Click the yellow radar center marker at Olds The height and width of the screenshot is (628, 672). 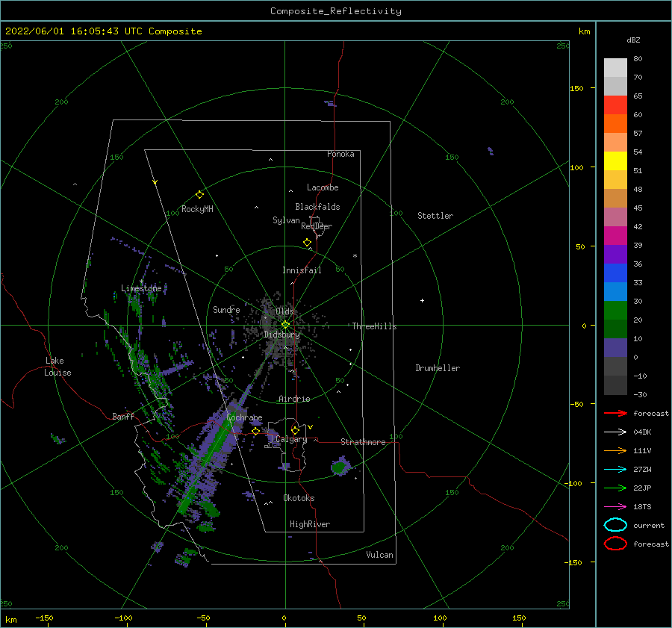[285, 325]
